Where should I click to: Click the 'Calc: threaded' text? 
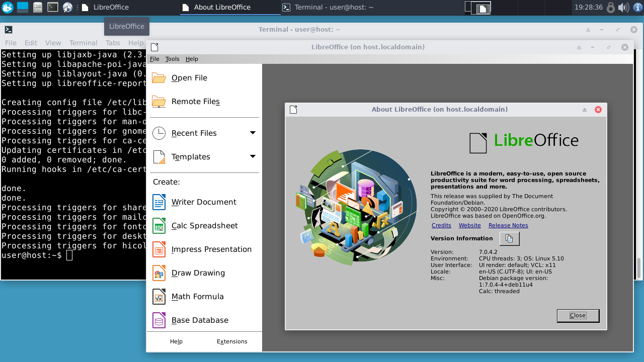tap(499, 291)
